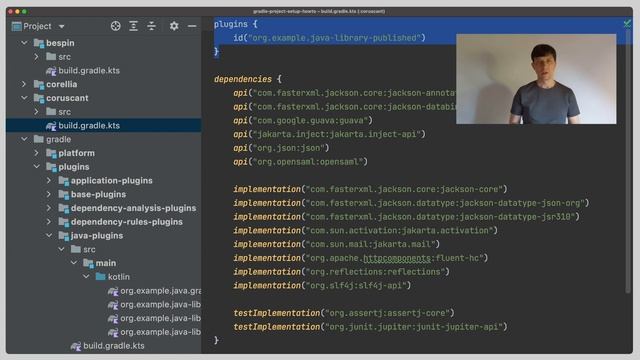Click testImplementation assertj-core line
Viewport: 640px width, 360px height.
[x=344, y=313]
